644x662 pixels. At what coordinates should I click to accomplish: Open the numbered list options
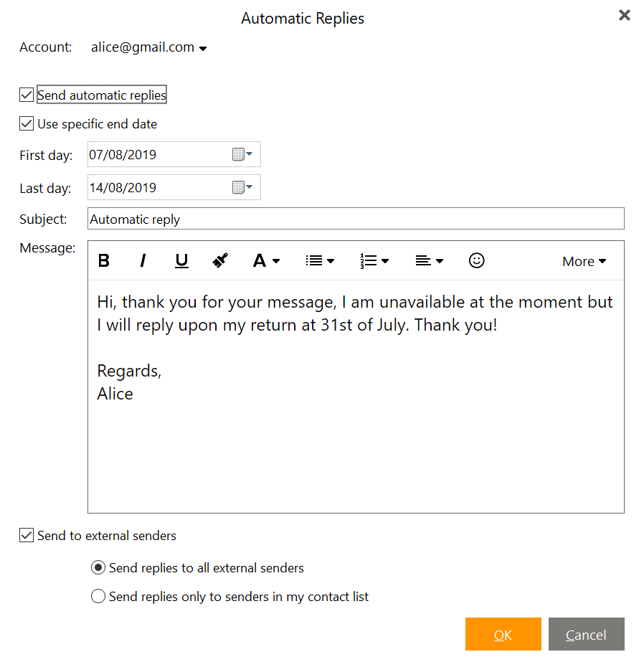(x=374, y=261)
